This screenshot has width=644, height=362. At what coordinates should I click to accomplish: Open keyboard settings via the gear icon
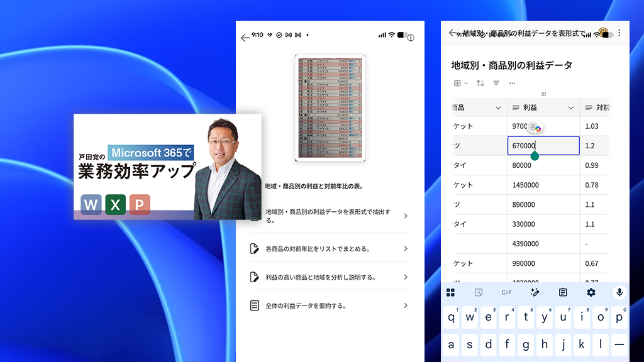(591, 292)
